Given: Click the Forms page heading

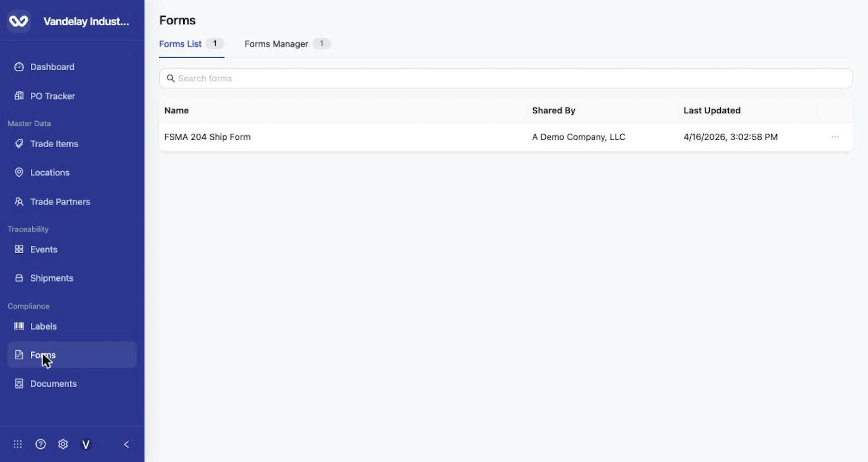Looking at the screenshot, I should (177, 20).
